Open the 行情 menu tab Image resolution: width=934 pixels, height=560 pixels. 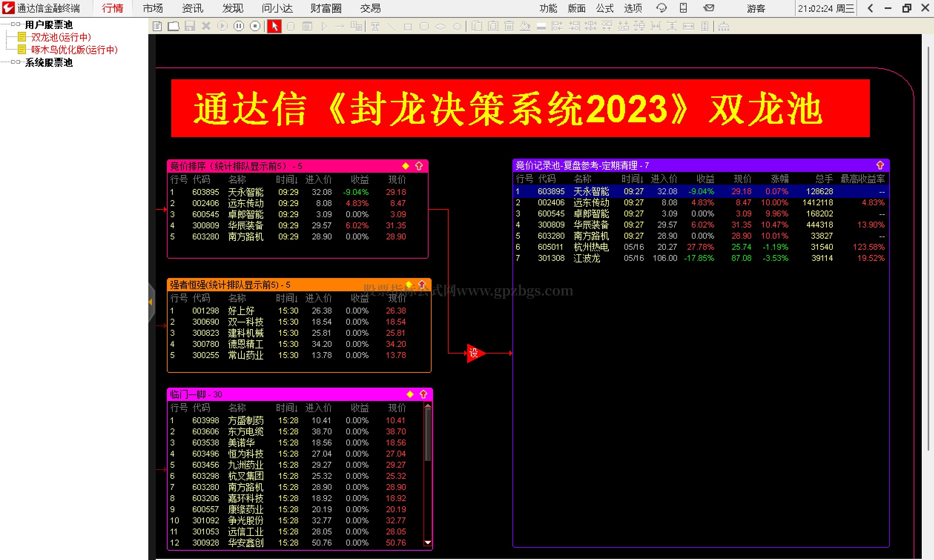[x=112, y=8]
